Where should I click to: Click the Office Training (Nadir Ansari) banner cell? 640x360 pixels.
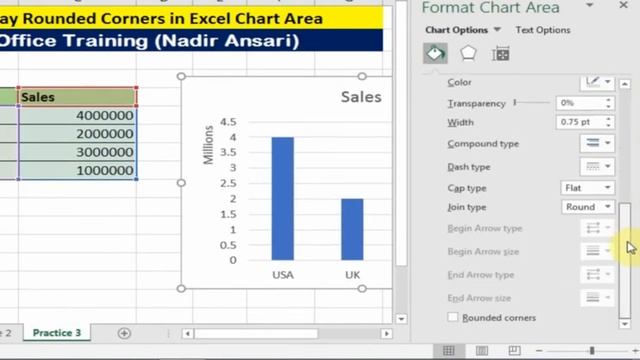tap(191, 40)
